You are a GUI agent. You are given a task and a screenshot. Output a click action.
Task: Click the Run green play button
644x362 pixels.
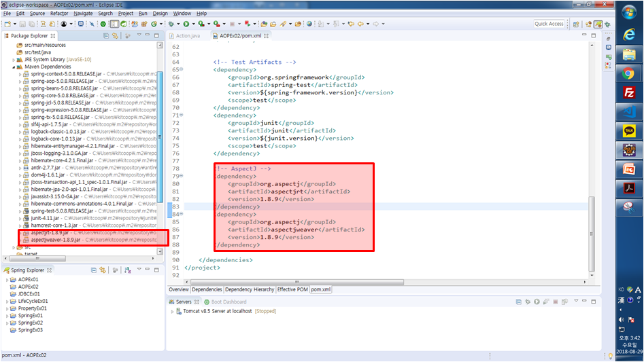[x=186, y=24]
